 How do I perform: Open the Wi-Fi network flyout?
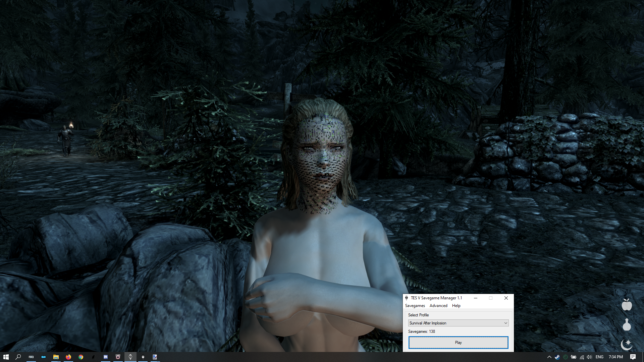coord(582,357)
